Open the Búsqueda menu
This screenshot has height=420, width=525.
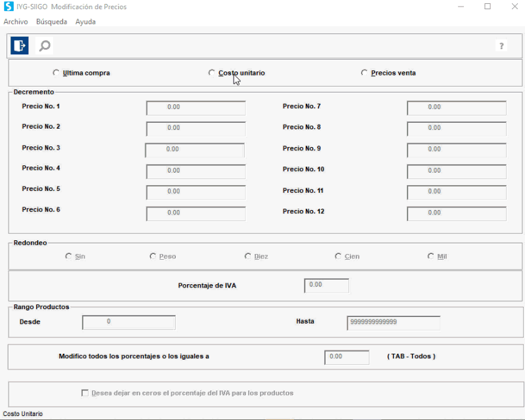coord(52,22)
